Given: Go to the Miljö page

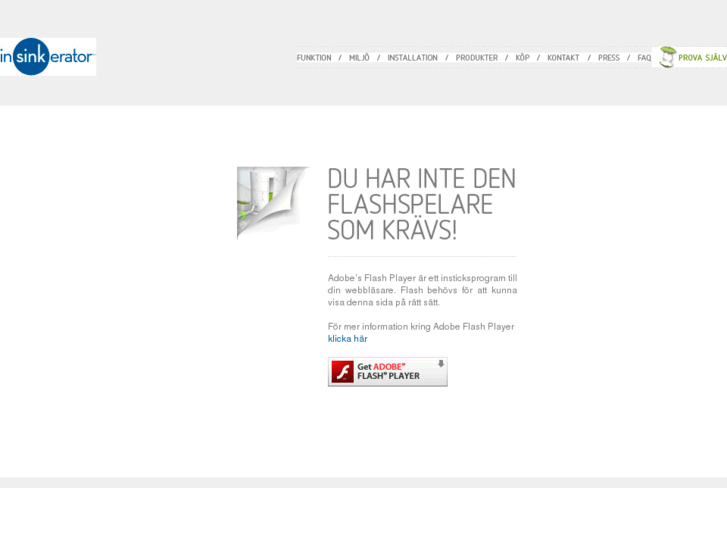Looking at the screenshot, I should [359, 58].
